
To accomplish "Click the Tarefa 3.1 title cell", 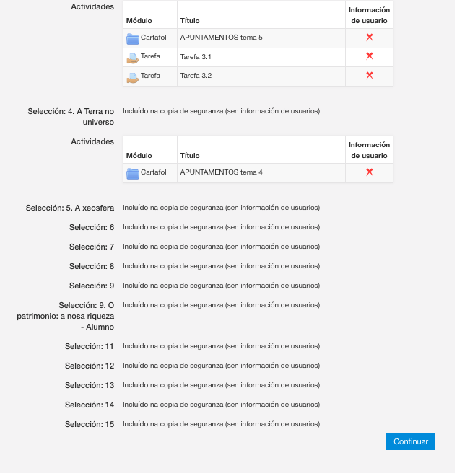I will (x=196, y=56).
